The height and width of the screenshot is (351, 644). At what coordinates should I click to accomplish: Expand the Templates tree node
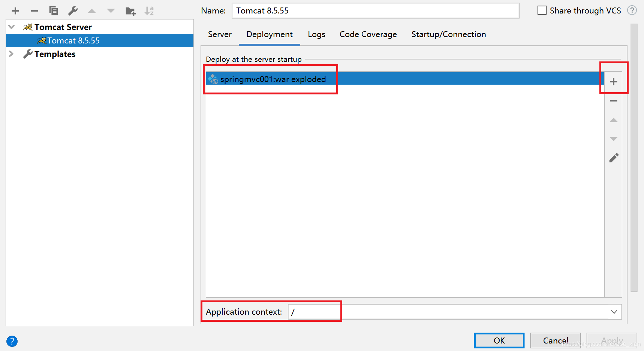click(x=12, y=54)
